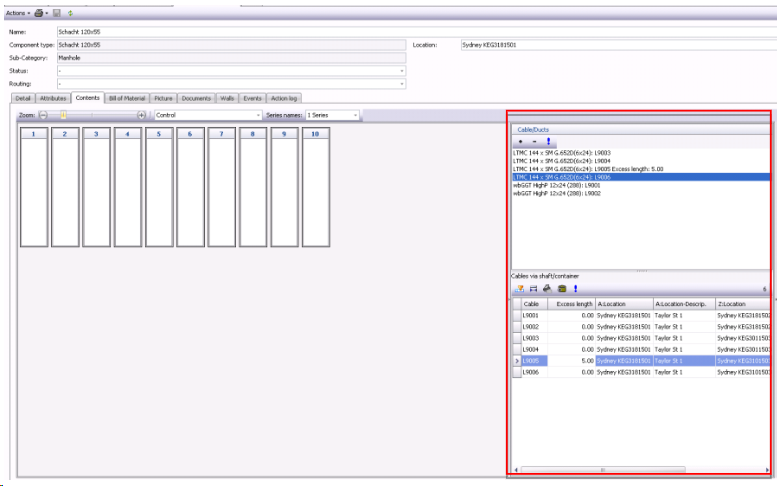Viewport: 777px width, 486px height.
Task: Sort by Cable column header
Action: (534, 304)
